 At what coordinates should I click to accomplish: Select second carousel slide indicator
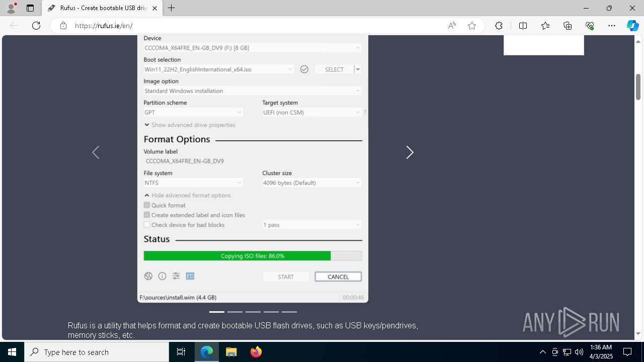coord(235,312)
